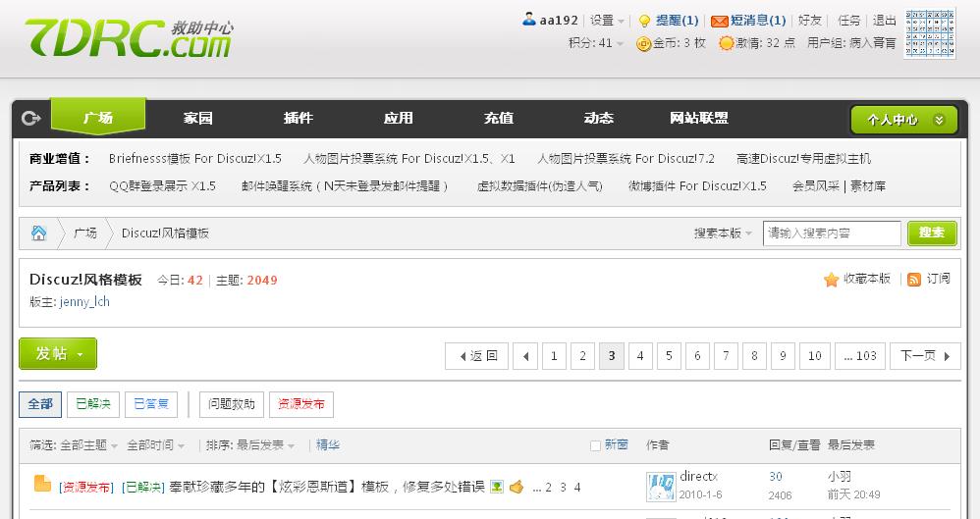
Task: Click the star favorite-forum icon
Action: click(x=831, y=280)
